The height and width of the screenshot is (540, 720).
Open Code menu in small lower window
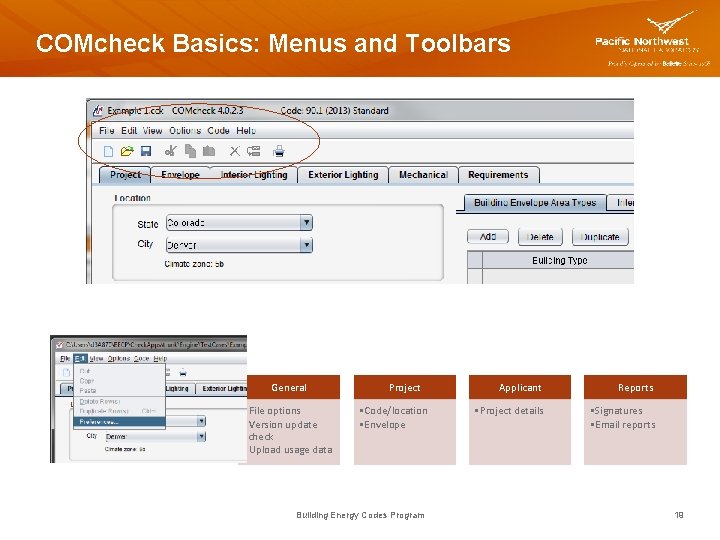141,358
